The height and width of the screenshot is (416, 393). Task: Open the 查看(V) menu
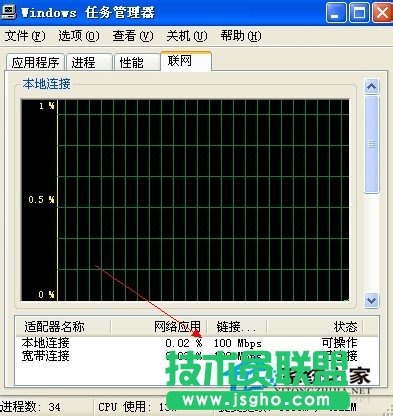(133, 36)
